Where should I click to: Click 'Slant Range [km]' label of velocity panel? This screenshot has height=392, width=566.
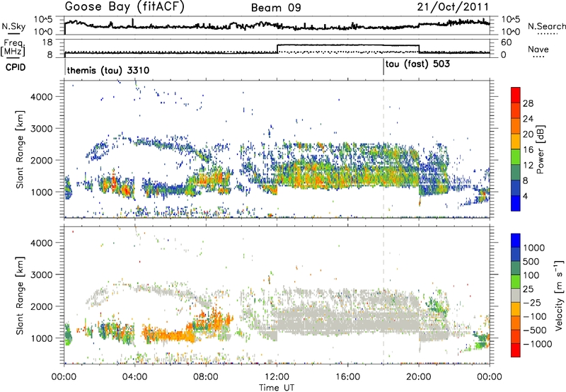(20, 295)
